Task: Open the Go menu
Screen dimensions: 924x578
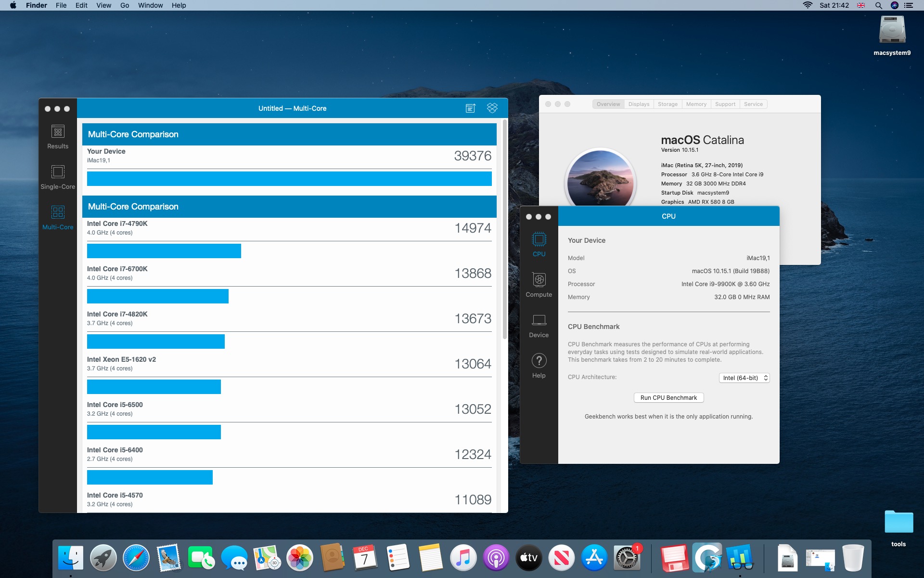Action: pyautogui.click(x=125, y=5)
